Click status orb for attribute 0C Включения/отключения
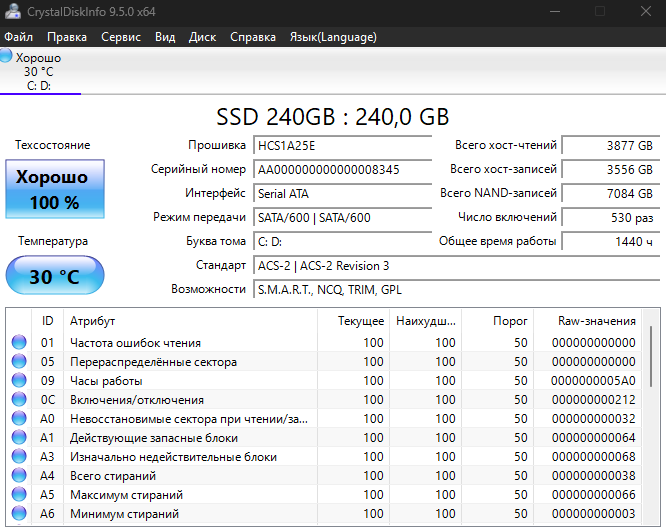666x532 pixels. click(x=19, y=399)
